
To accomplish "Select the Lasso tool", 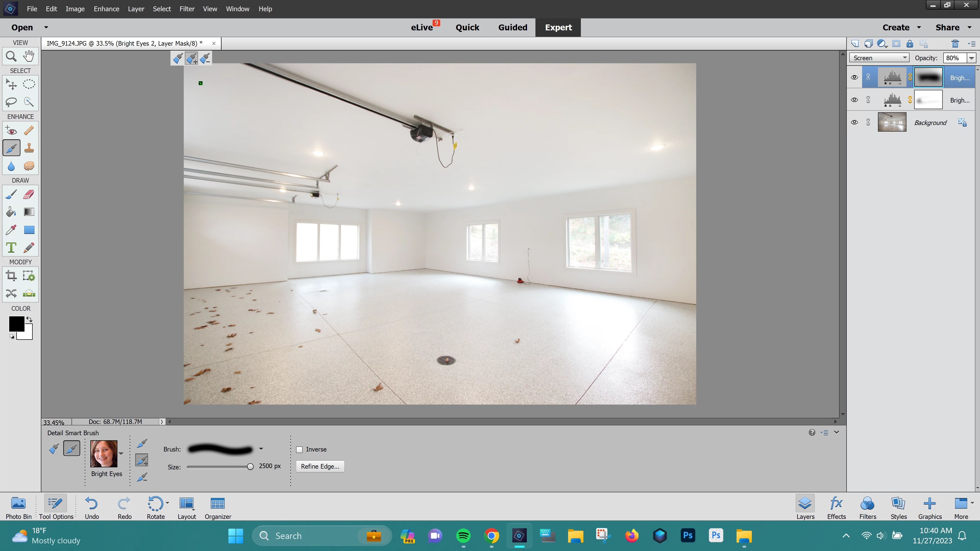I will pos(11,102).
